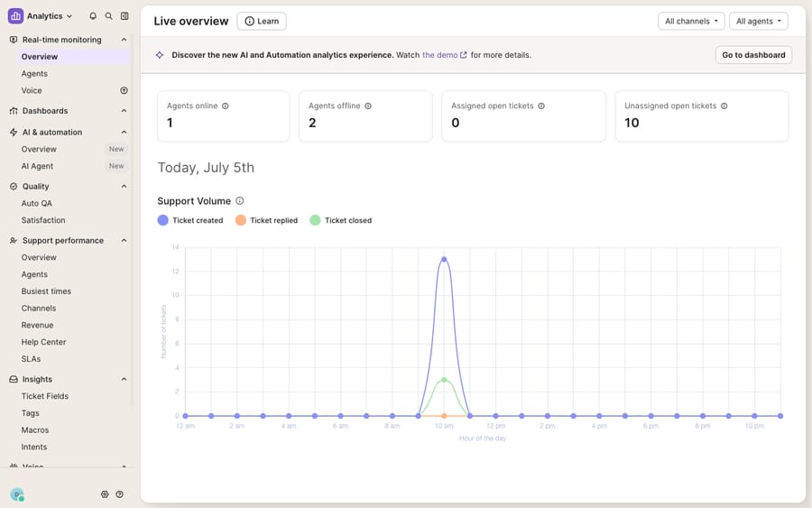Click Go to dashboard button
The height and width of the screenshot is (508, 812).
pyautogui.click(x=753, y=55)
